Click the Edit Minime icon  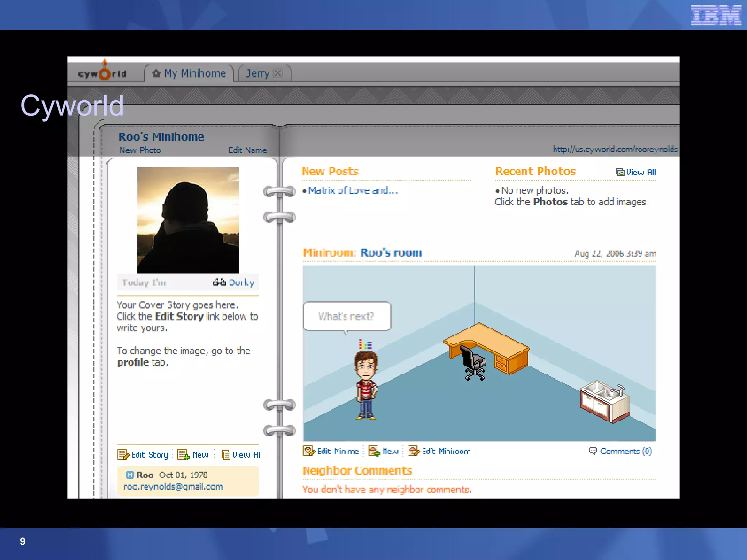click(309, 451)
